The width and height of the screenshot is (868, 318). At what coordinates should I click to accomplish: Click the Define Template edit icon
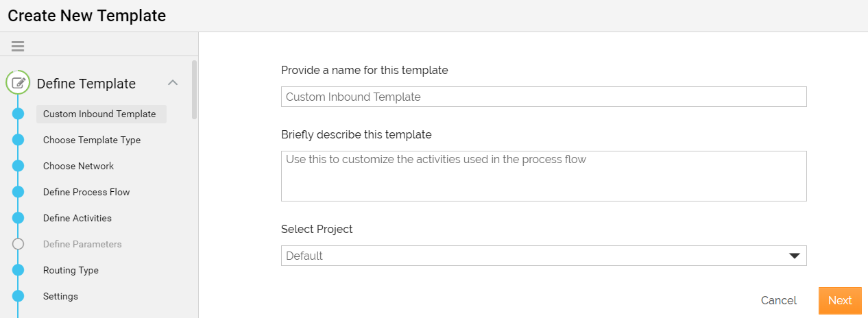(x=19, y=83)
